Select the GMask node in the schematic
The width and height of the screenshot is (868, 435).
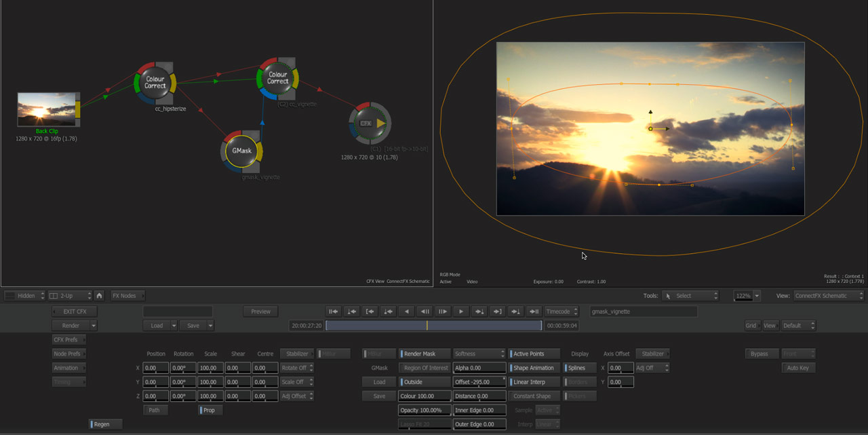coord(241,151)
